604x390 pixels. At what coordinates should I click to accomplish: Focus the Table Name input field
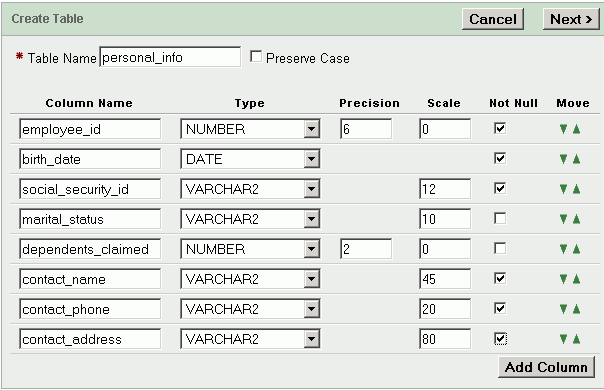pyautogui.click(x=170, y=57)
